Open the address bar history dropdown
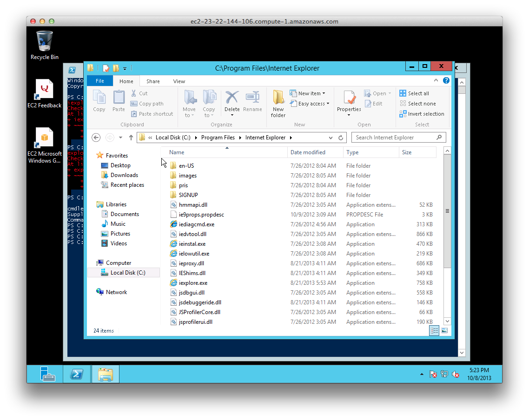The width and height of the screenshot is (529, 420). [331, 138]
